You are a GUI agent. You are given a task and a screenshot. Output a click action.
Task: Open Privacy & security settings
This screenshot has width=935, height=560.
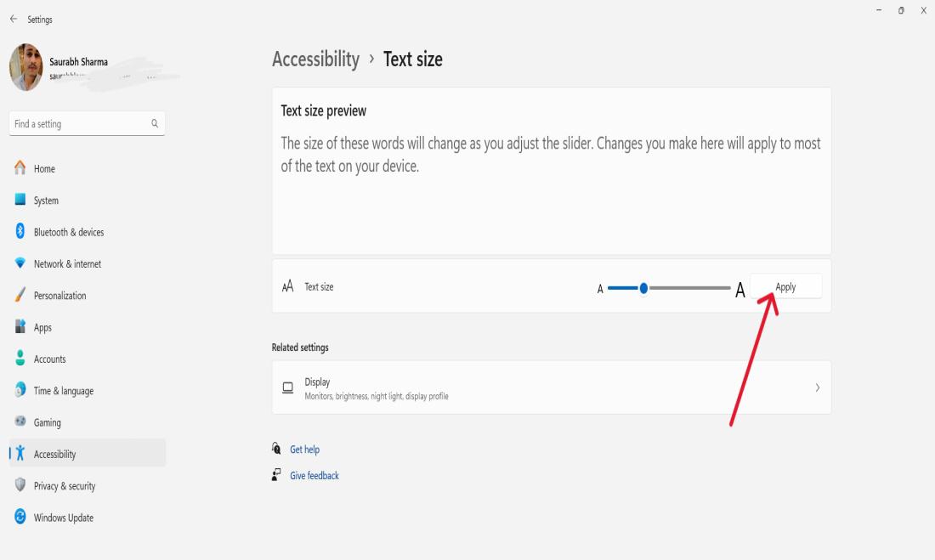tap(64, 486)
